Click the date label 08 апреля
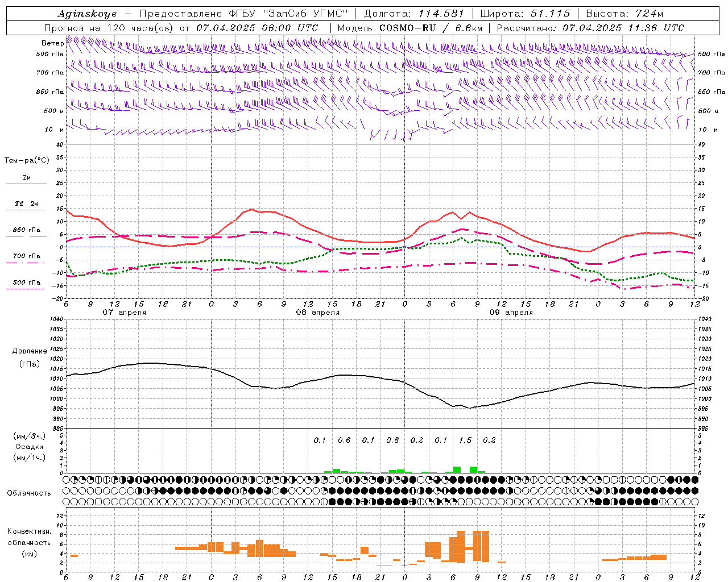This screenshot has width=728, height=582. pos(317,313)
